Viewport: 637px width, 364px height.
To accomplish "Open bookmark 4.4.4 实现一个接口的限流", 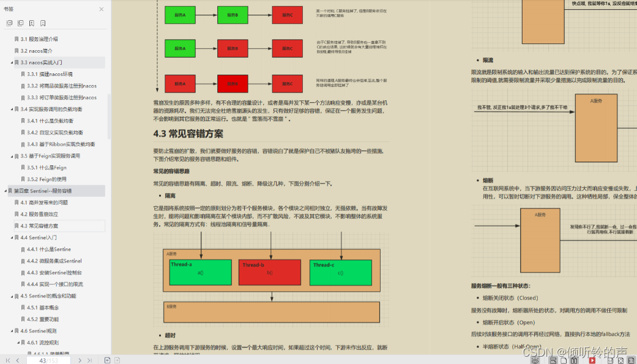I will pos(55,284).
